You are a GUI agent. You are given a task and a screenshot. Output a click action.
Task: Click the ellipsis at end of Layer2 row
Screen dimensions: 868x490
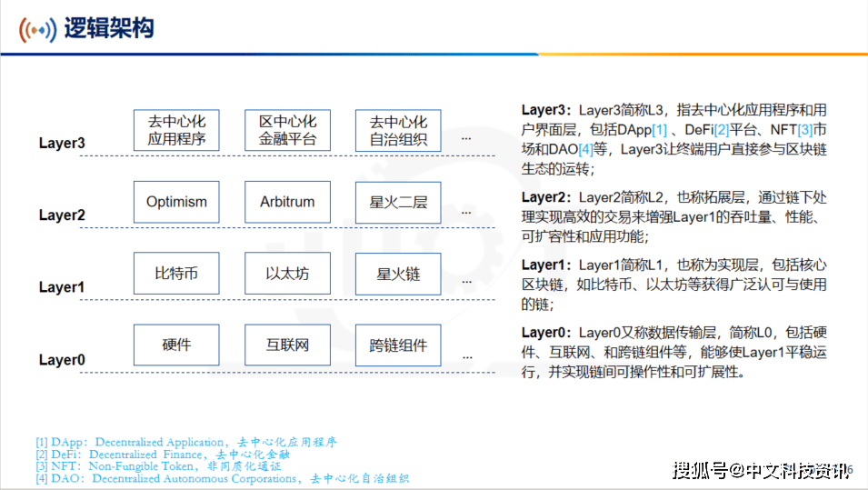tap(466, 213)
